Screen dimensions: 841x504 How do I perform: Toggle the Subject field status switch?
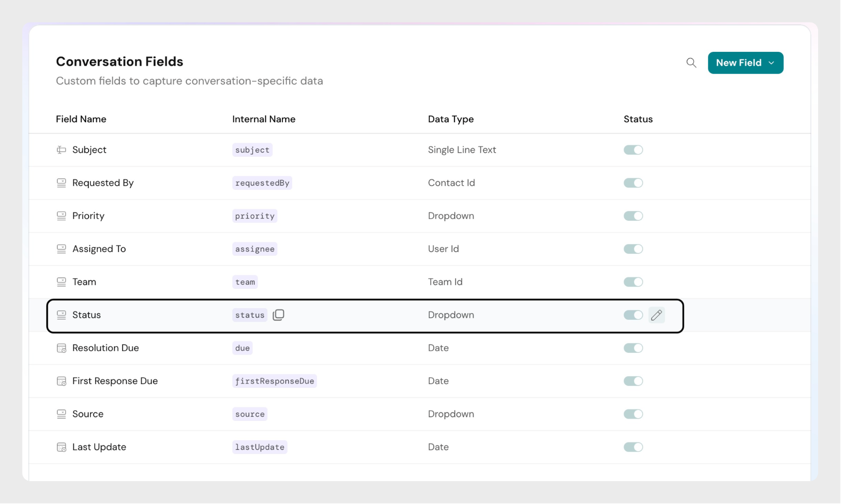tap(633, 150)
